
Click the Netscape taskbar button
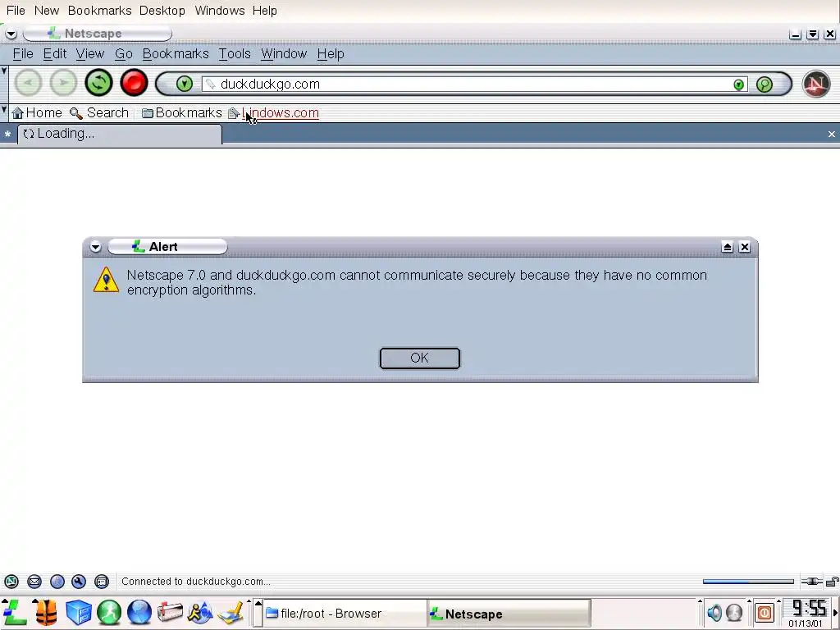tap(509, 614)
